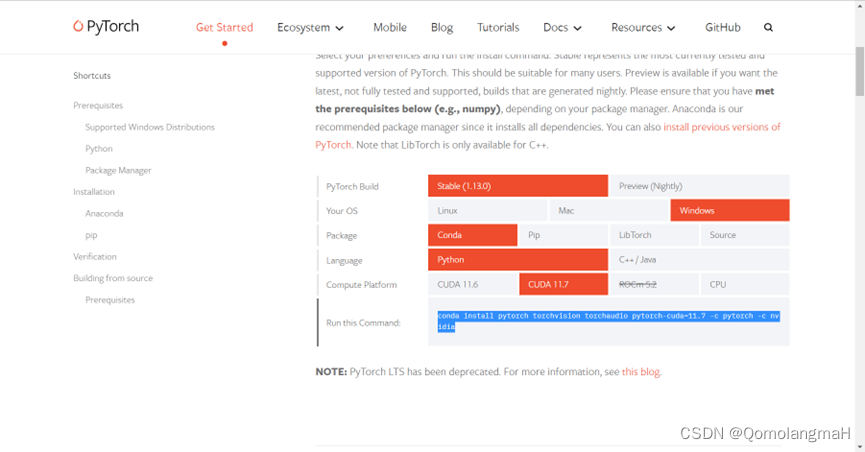Select Conda as the package
865x452 pixels.
(473, 235)
